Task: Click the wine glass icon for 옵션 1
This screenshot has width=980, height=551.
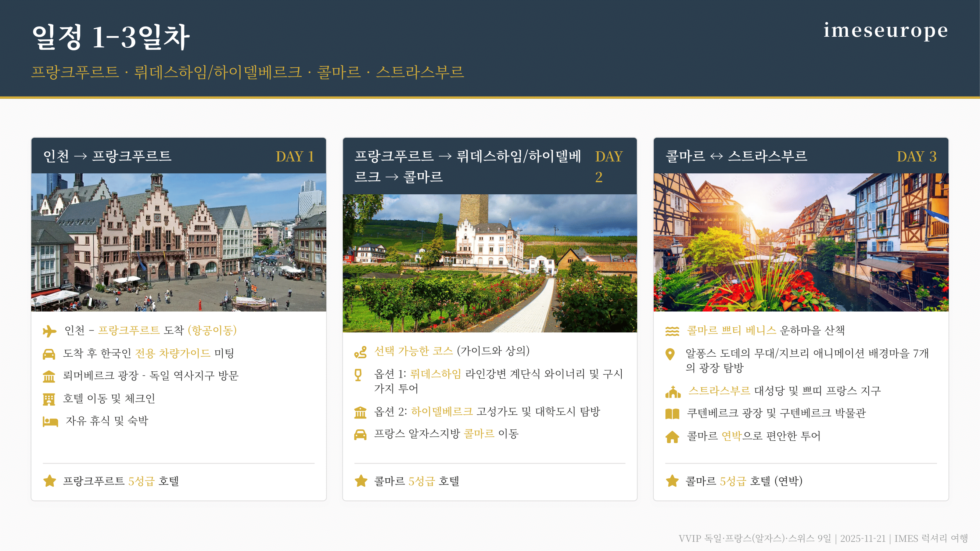Action: tap(358, 375)
